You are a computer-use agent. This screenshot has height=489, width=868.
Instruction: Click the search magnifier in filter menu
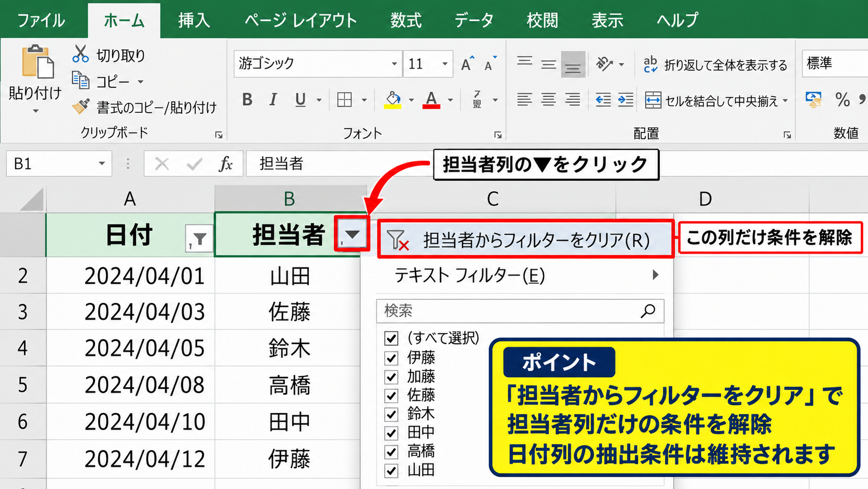(x=648, y=311)
